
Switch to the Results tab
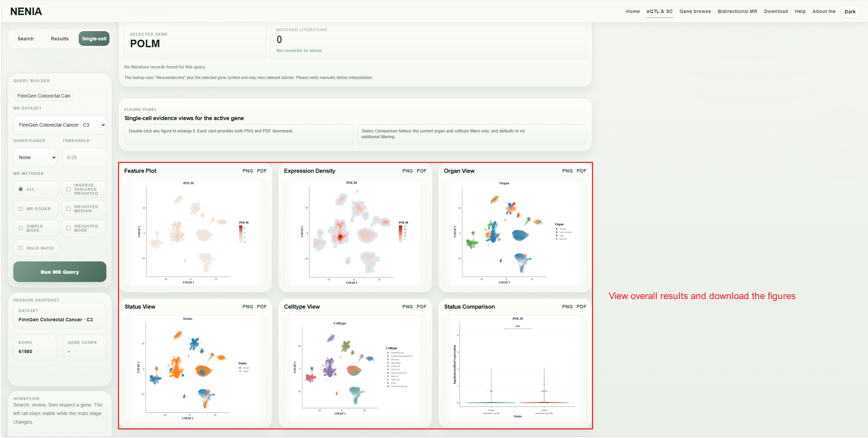click(x=60, y=39)
